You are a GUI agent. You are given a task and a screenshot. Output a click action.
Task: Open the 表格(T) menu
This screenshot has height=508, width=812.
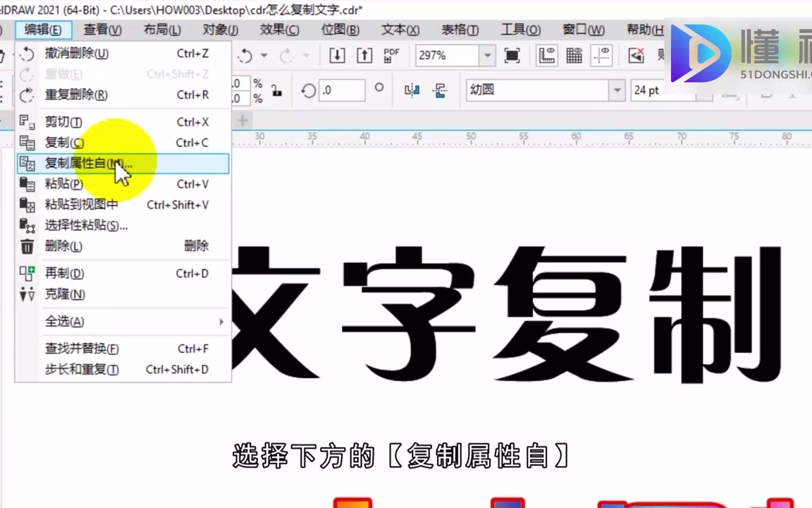460,30
